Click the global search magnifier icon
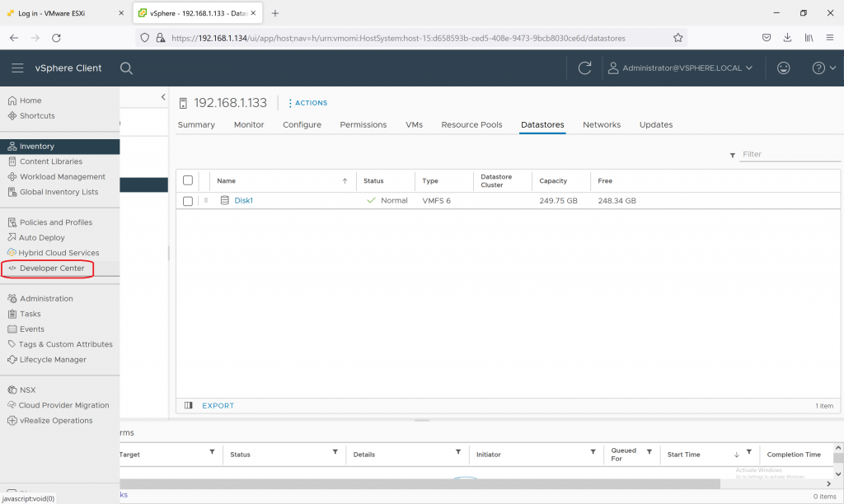This screenshot has width=844, height=504. 126,68
